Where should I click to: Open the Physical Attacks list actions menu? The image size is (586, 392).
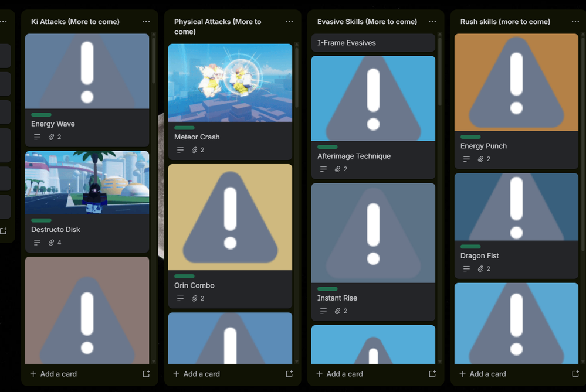[x=289, y=22]
